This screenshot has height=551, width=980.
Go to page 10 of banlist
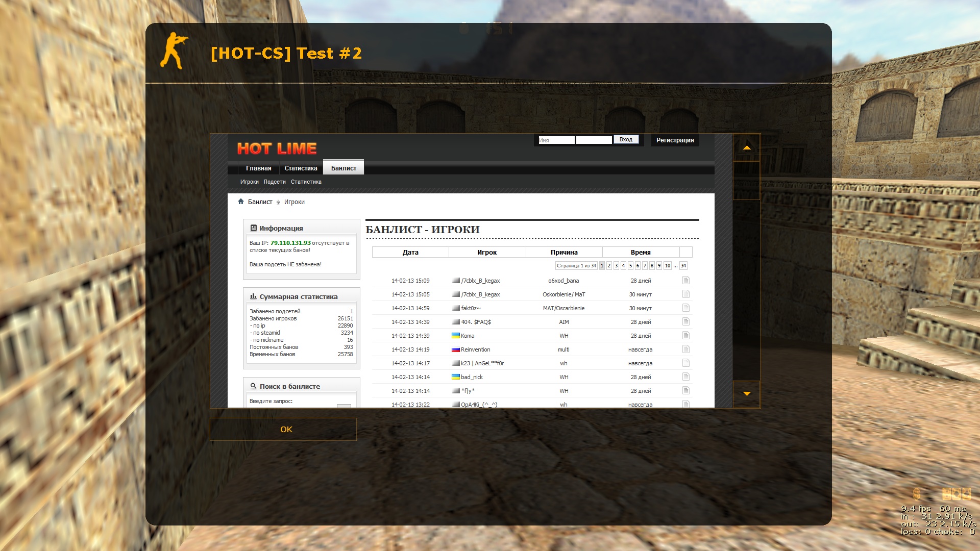(x=667, y=266)
